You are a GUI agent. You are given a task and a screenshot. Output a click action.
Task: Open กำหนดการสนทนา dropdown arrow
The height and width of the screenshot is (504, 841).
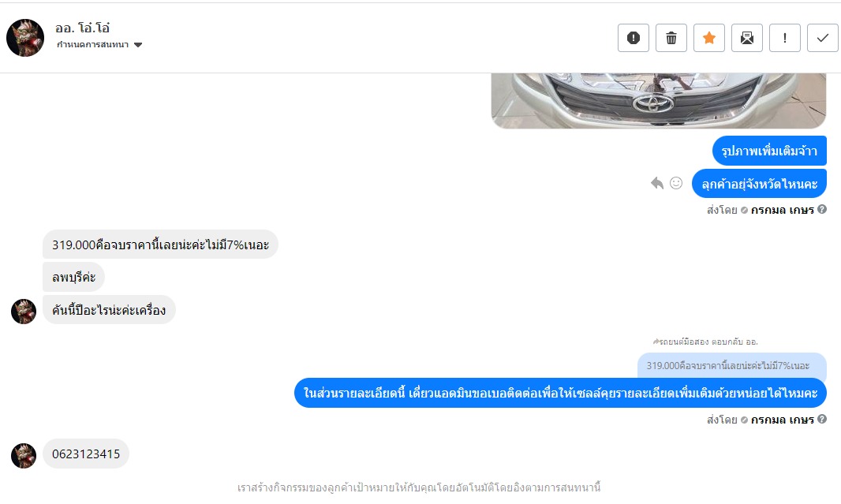click(138, 45)
